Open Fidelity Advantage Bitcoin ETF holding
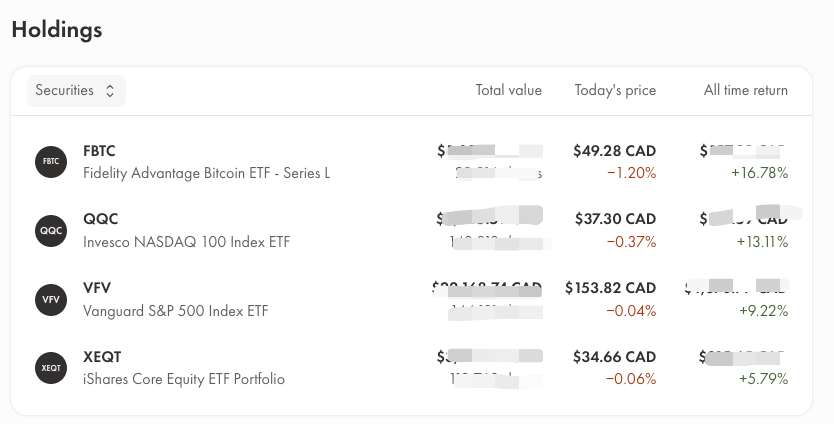Screen dimensions: 834x424 coord(206,173)
